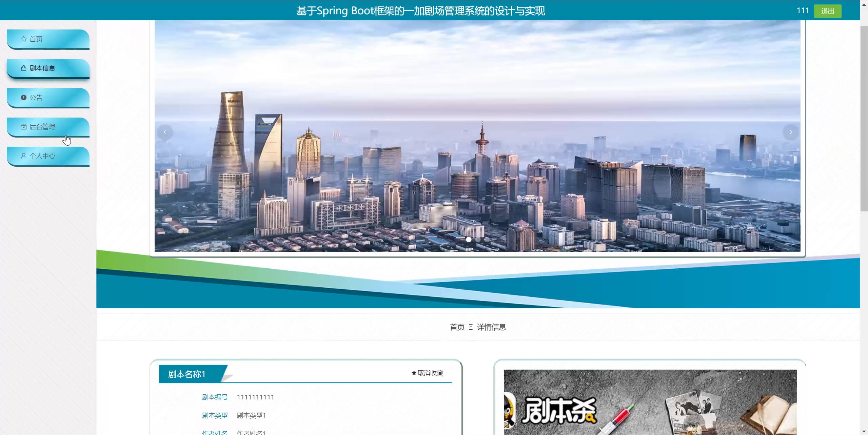
Task: Click the exclamation icon beside 公告
Action: tap(23, 98)
